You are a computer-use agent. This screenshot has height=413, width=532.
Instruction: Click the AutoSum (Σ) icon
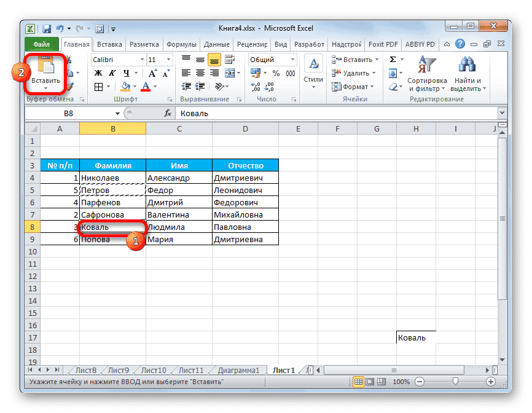coord(393,58)
